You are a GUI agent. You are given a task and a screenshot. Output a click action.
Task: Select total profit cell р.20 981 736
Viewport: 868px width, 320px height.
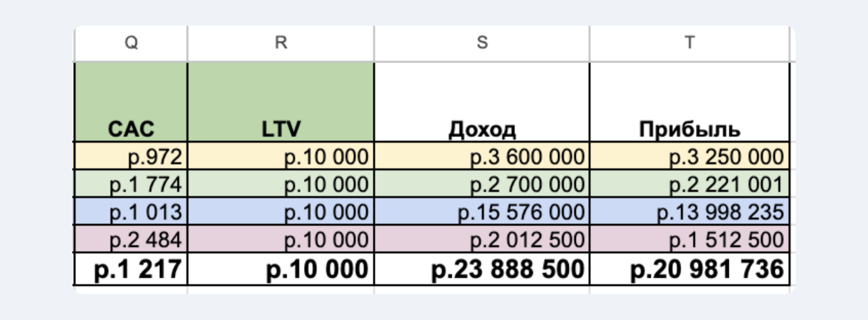[x=690, y=269]
